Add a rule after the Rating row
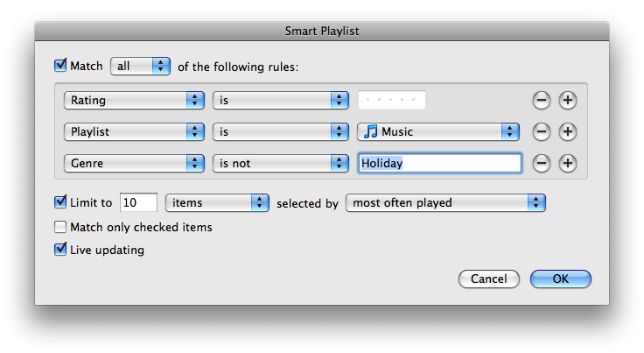 pyautogui.click(x=568, y=100)
